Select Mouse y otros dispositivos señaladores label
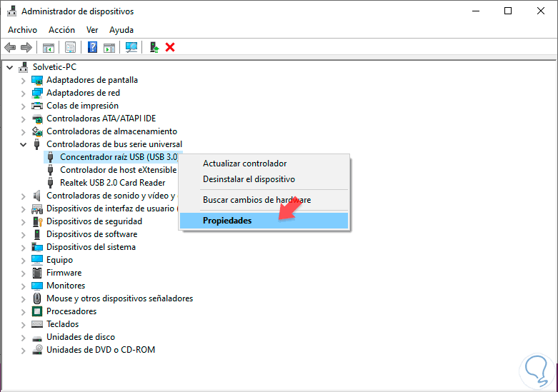 point(119,298)
